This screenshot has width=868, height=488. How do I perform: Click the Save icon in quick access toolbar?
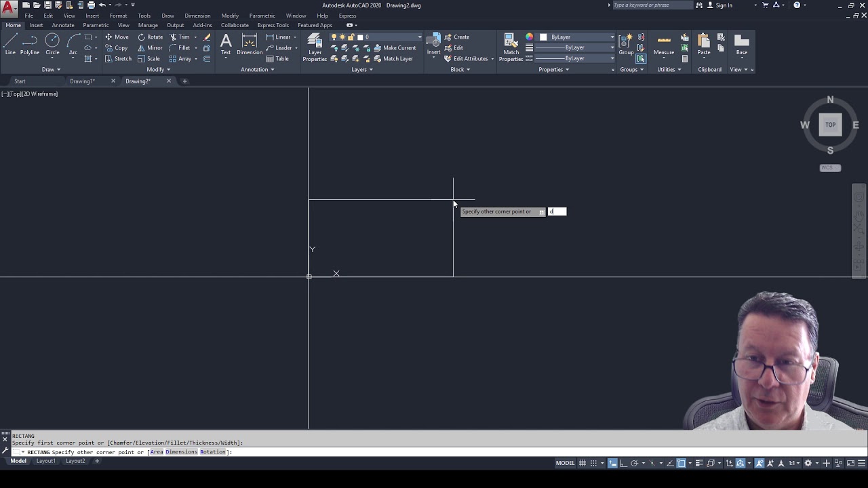(x=47, y=5)
